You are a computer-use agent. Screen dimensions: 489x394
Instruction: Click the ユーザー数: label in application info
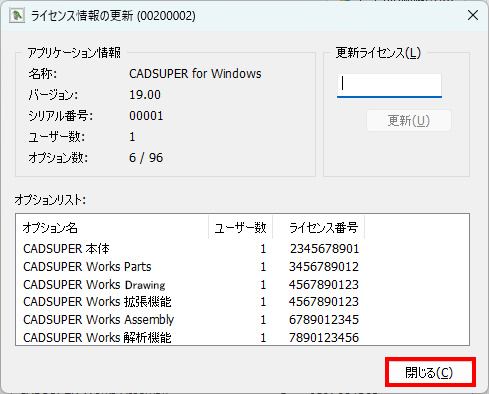(x=57, y=137)
